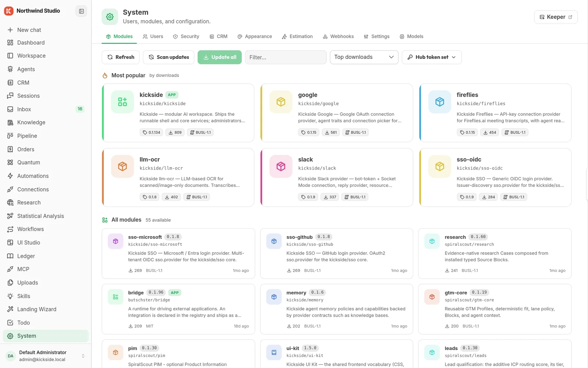This screenshot has width=588, height=368.
Task: Open UI Studio sidebar item
Action: click(46, 243)
